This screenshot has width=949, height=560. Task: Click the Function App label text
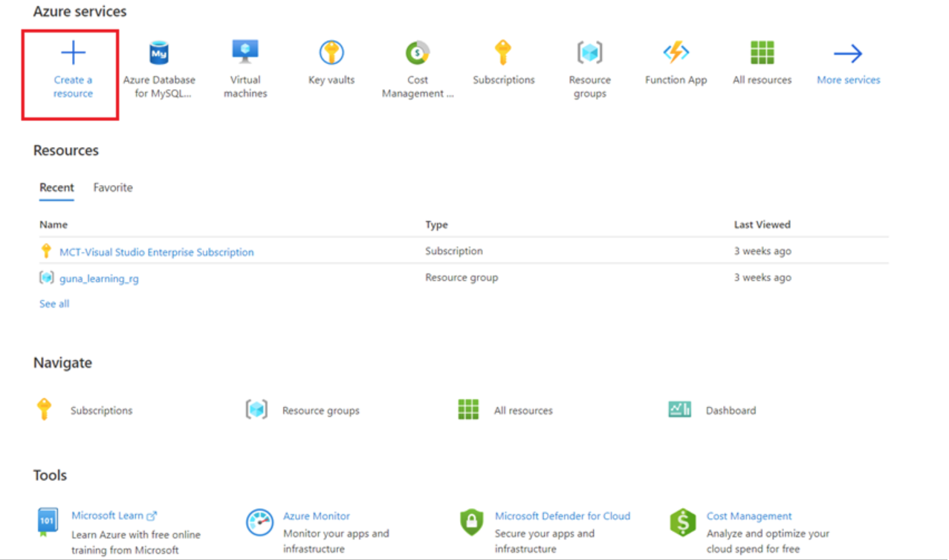click(x=676, y=79)
